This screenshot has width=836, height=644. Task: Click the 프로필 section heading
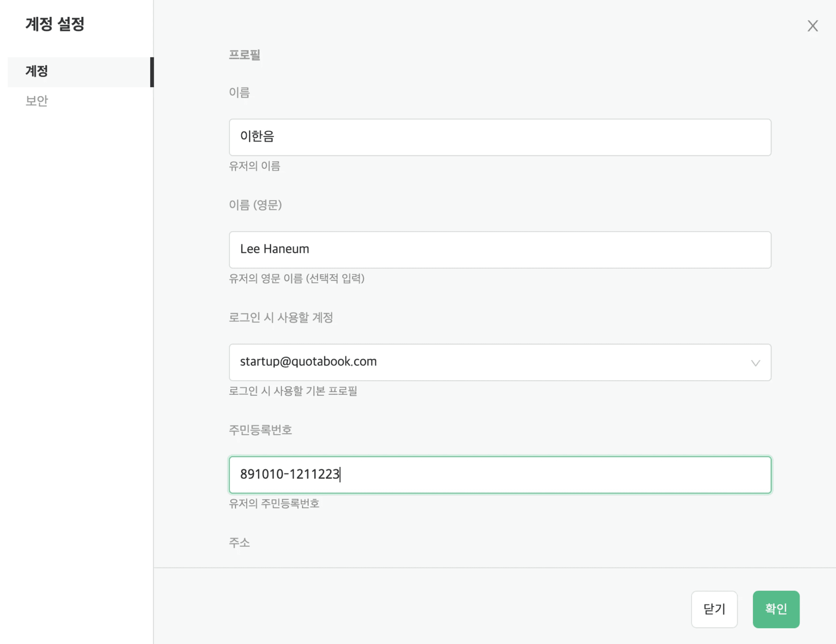click(245, 55)
